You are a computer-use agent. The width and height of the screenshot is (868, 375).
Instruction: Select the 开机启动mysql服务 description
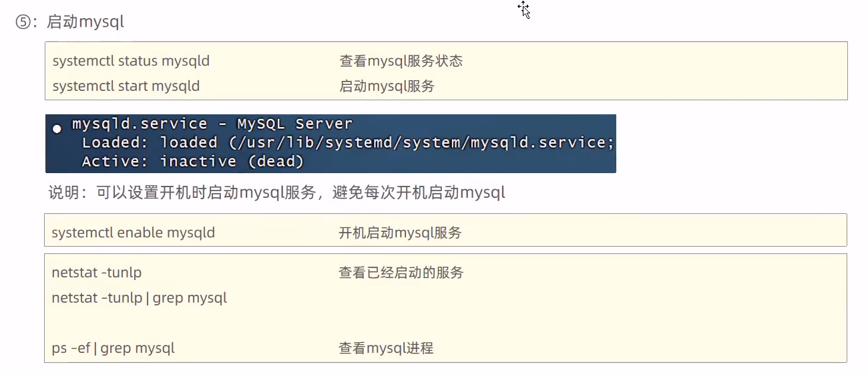(400, 233)
